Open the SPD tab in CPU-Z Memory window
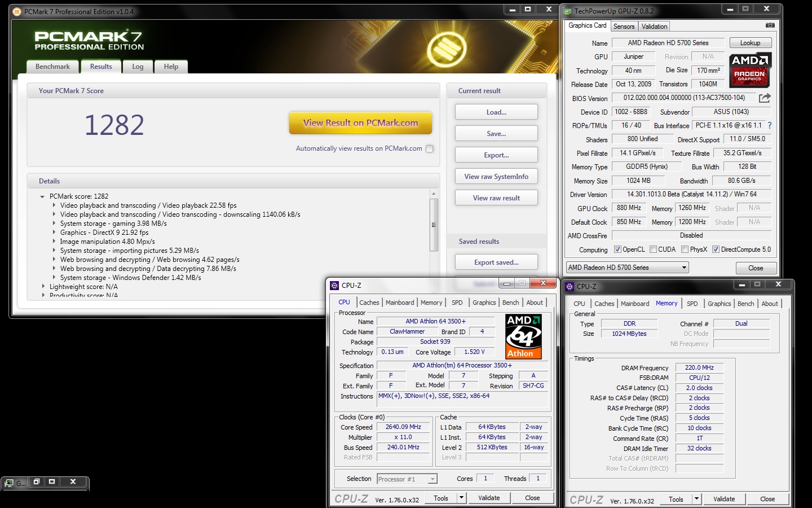812x508 pixels. 692,304
